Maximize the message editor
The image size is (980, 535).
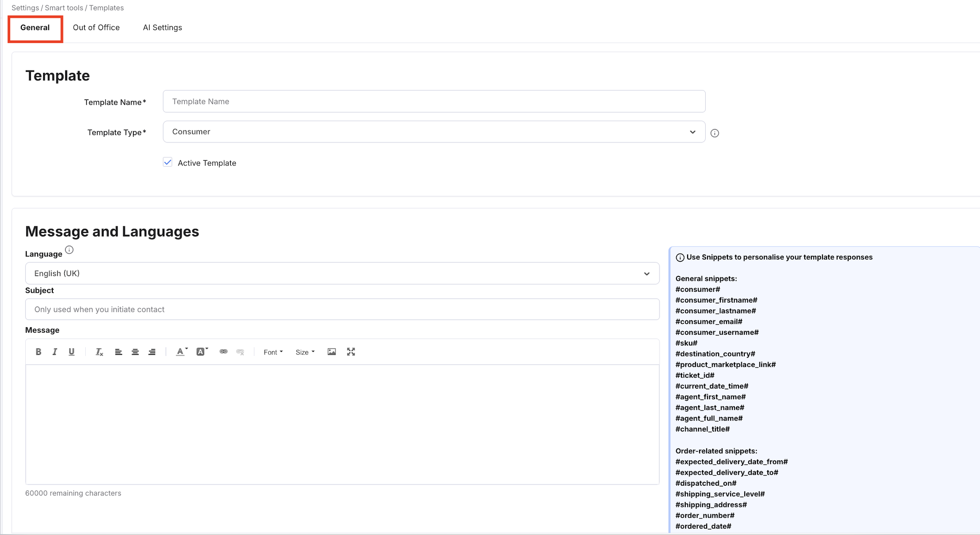tap(351, 352)
